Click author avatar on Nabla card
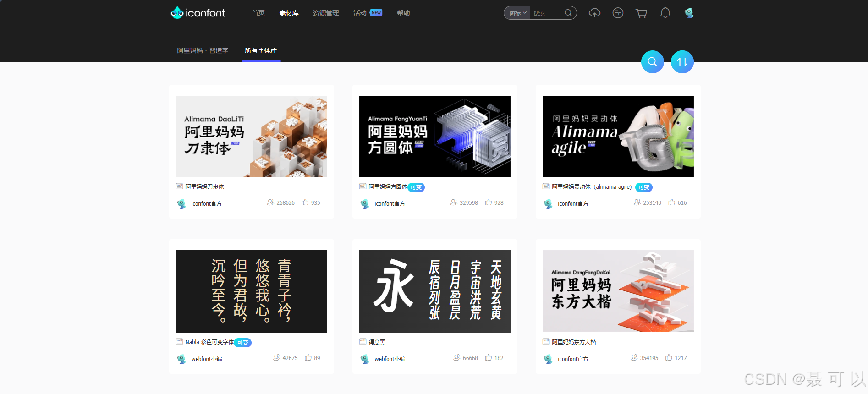 click(181, 359)
